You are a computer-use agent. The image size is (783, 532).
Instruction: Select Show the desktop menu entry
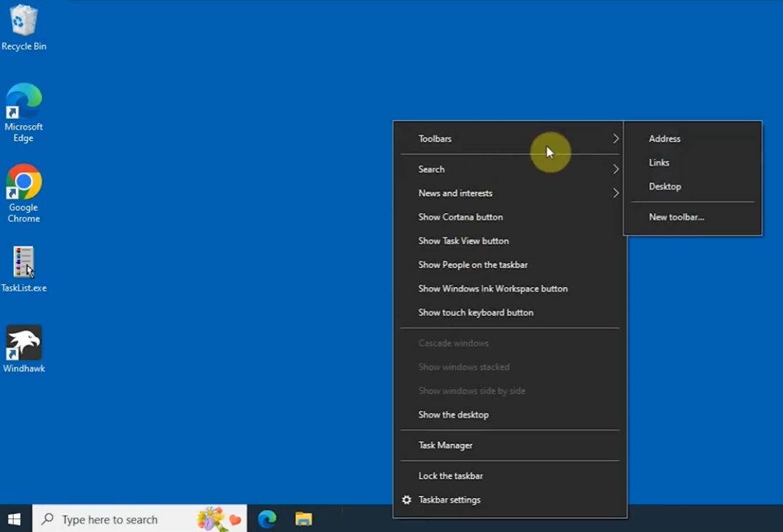click(x=453, y=415)
